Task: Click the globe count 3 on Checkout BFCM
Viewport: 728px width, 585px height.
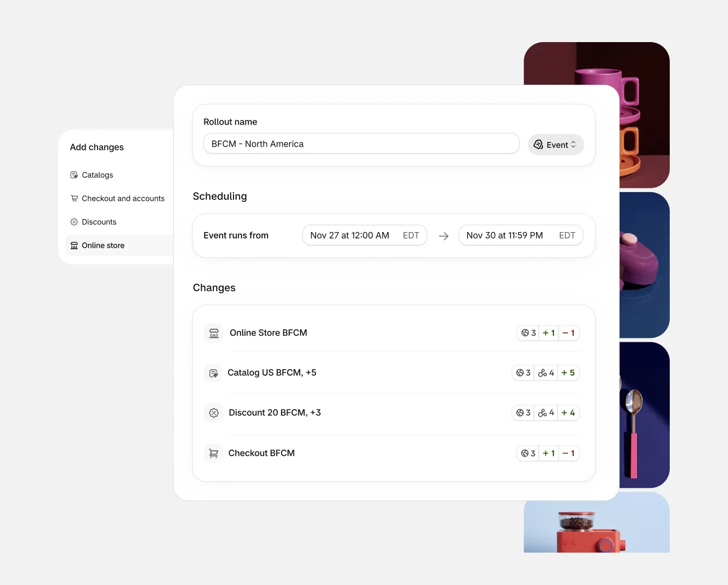Action: click(528, 453)
